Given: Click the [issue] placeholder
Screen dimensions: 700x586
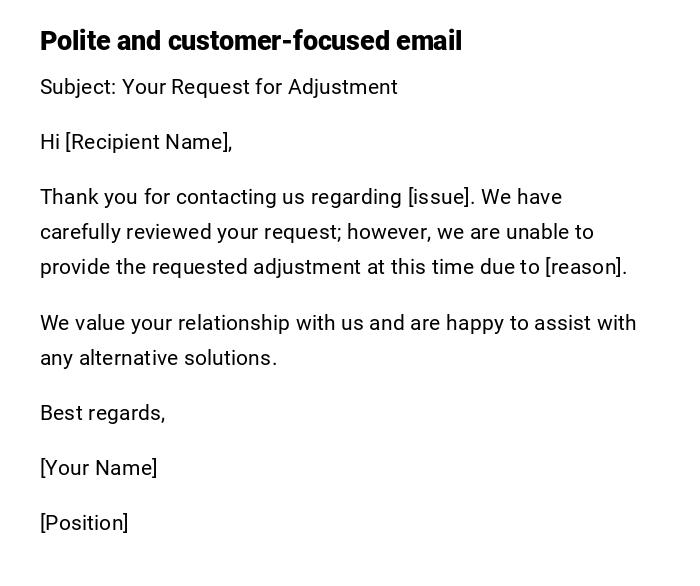Looking at the screenshot, I should (439, 197).
